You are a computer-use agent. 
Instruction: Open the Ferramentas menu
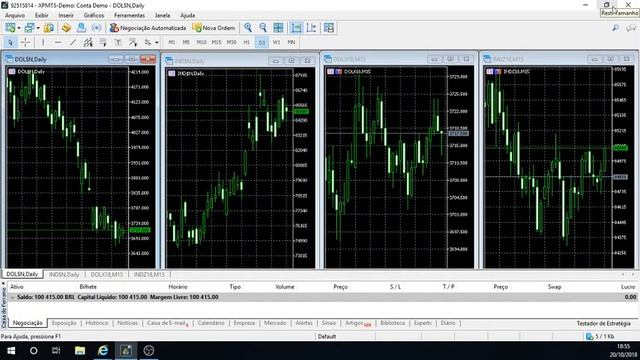pos(129,15)
